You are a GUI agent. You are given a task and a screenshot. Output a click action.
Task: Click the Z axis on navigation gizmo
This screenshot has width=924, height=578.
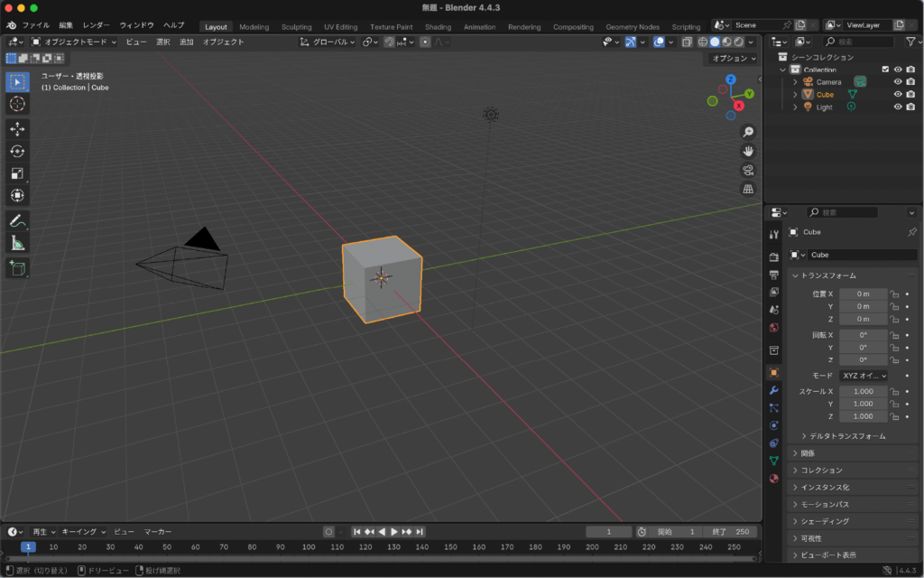click(x=731, y=79)
